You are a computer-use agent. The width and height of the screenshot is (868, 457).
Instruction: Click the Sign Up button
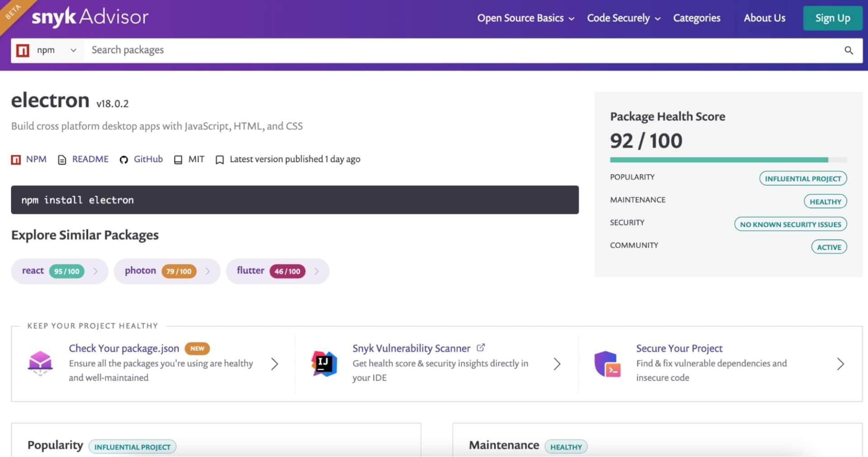pyautogui.click(x=833, y=18)
